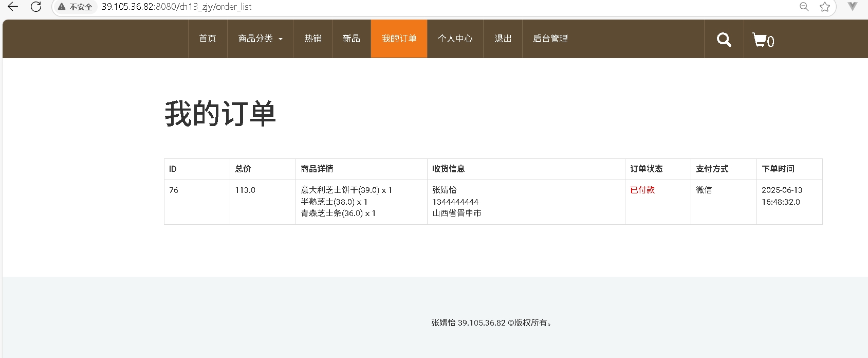Bookmark page with the star icon
868x358 pixels.
[x=825, y=7]
